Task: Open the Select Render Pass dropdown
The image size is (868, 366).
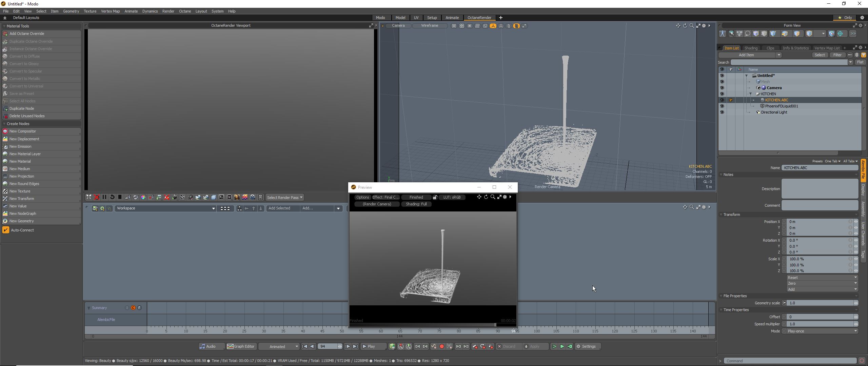Action: tap(284, 197)
